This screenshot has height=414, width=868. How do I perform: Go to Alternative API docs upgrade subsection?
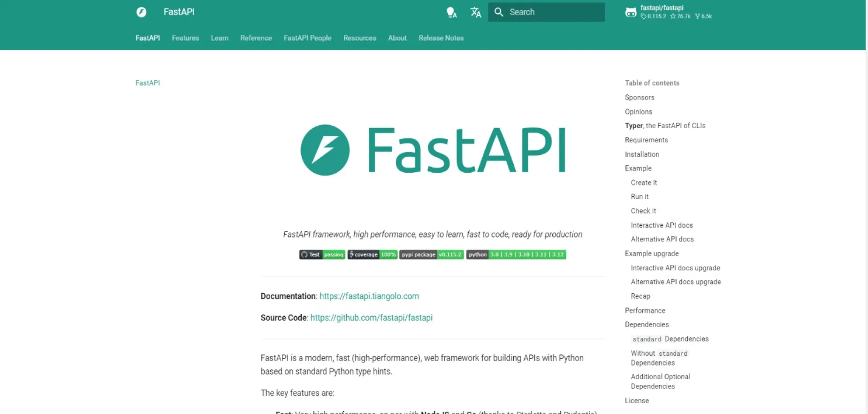[676, 282]
